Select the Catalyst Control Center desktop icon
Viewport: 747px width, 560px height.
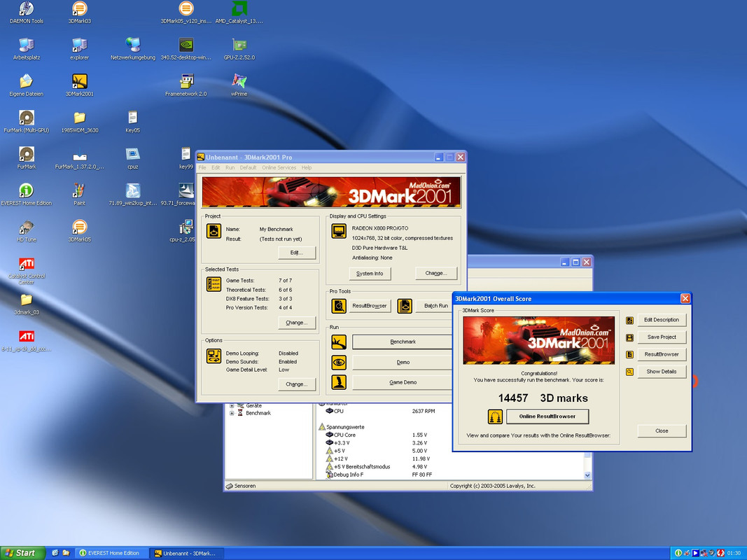tap(26, 271)
